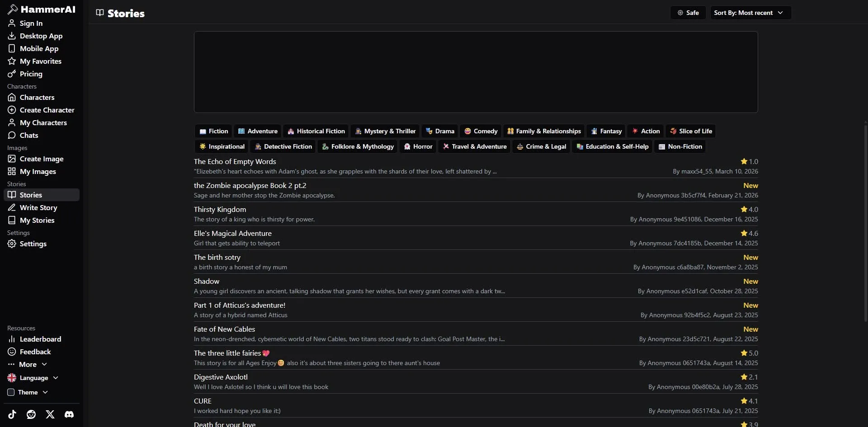Select the Crime & Legal tag
The image size is (868, 427).
541,146
